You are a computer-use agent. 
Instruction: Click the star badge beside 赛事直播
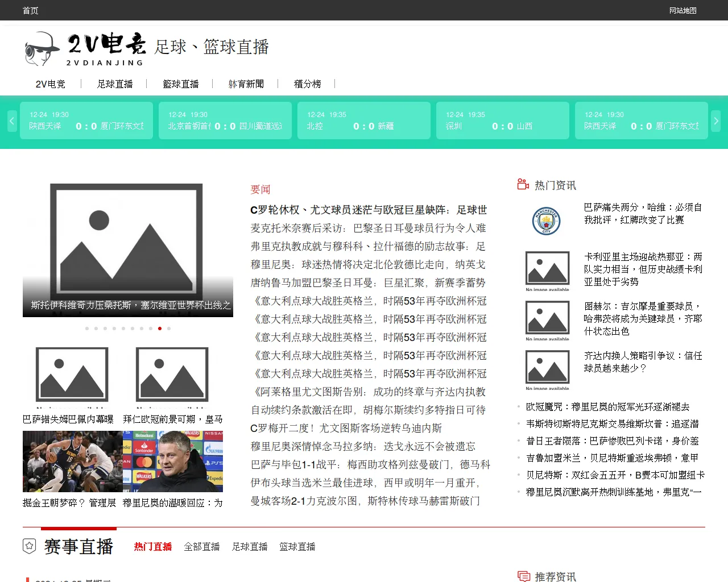pos(30,546)
